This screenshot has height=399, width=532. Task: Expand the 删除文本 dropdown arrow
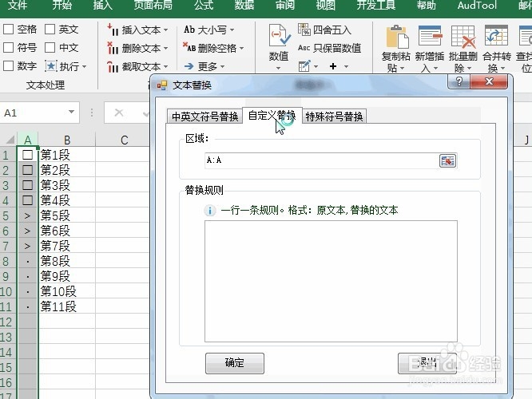(166, 49)
